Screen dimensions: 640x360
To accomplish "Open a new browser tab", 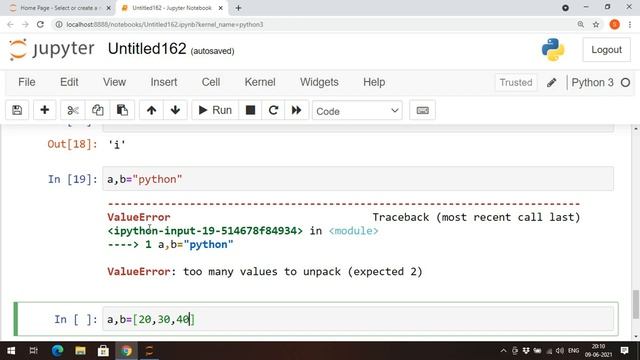I will click(x=238, y=8).
